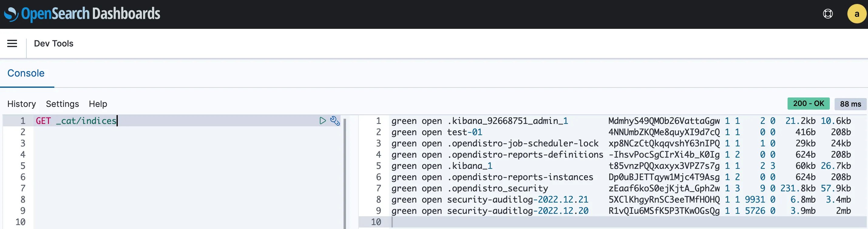Click the editor and output pane divider

[x=345, y=172]
